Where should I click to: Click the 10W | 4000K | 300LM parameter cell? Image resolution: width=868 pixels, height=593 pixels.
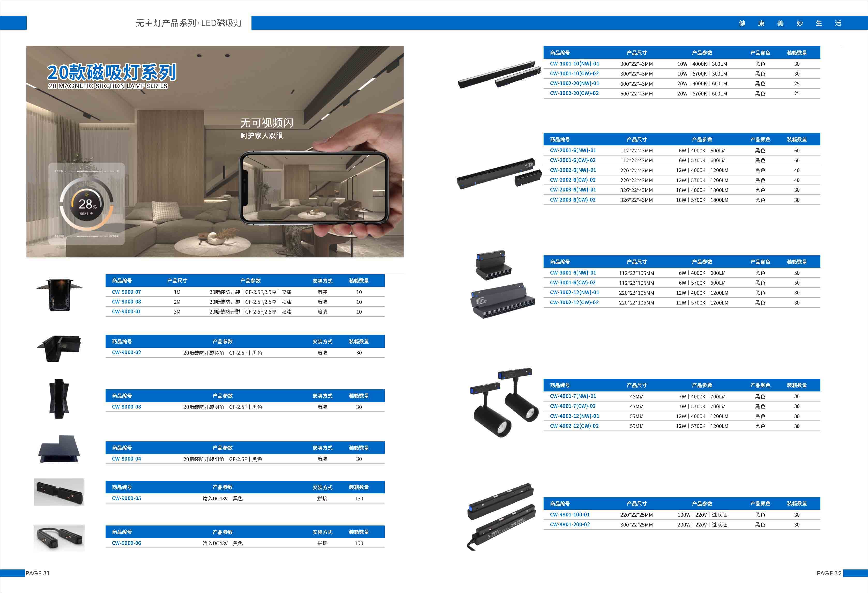(702, 64)
